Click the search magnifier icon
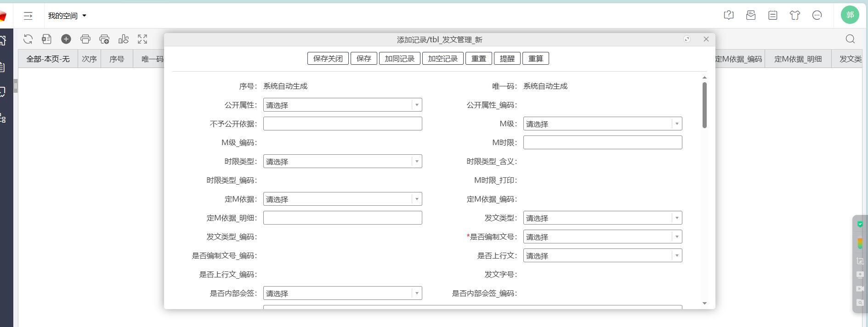868x327 pixels. click(850, 39)
